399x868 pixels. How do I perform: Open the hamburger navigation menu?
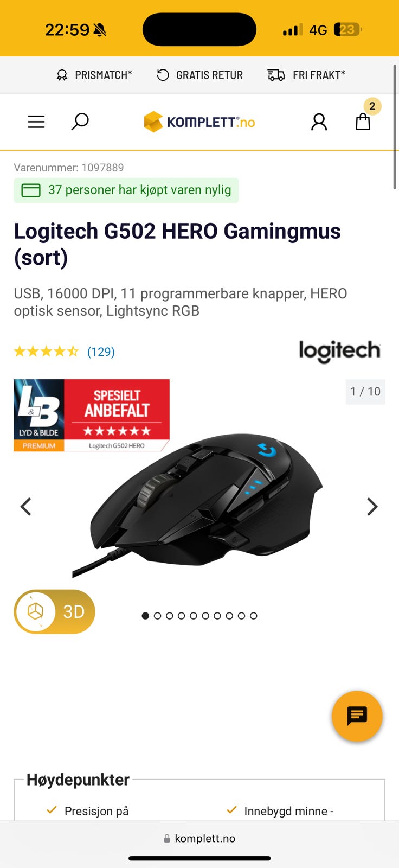36,122
